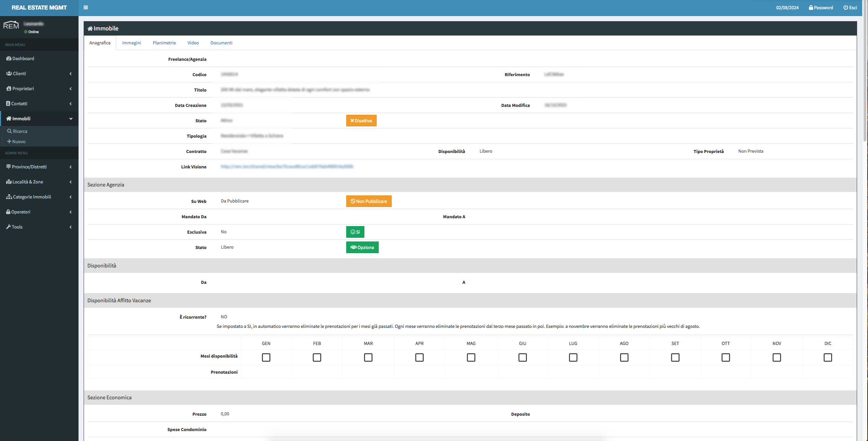The height and width of the screenshot is (441, 868).
Task: Toggle the AGO month availability checkbox
Action: [624, 357]
